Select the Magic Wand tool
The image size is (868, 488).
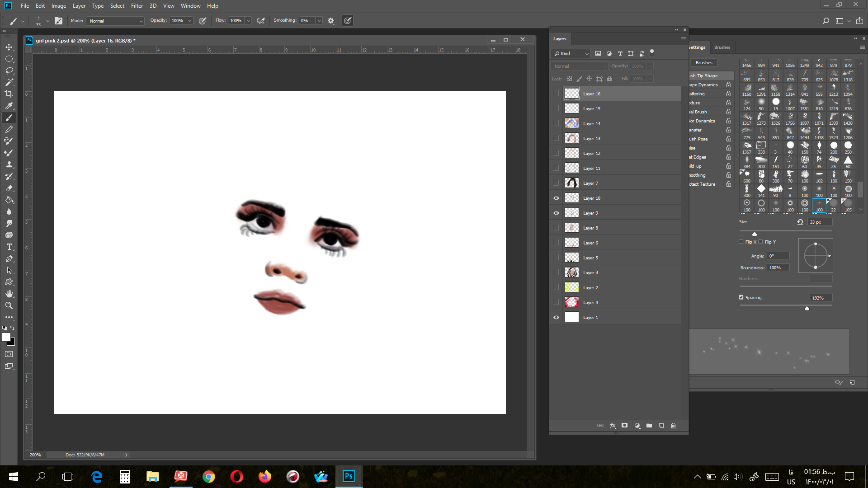pyautogui.click(x=9, y=82)
